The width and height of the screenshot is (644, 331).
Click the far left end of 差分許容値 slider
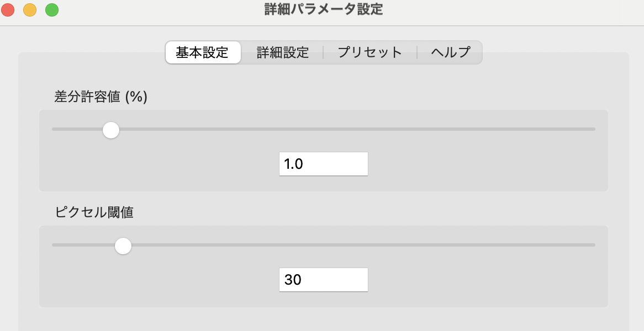(54, 129)
